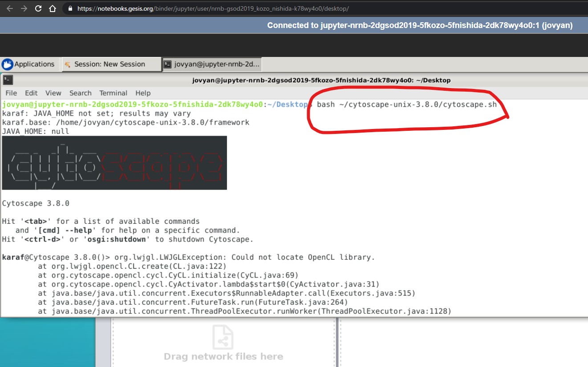The width and height of the screenshot is (588, 367).
Task: Click the green jovyan@jupyter shell prompt
Action: (x=133, y=105)
